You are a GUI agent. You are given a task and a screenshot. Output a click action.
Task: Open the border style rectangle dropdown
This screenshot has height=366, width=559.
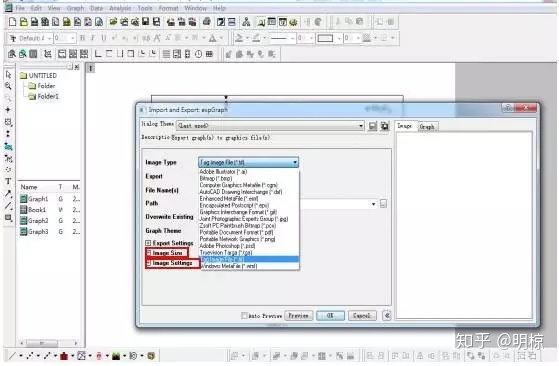coord(338,38)
